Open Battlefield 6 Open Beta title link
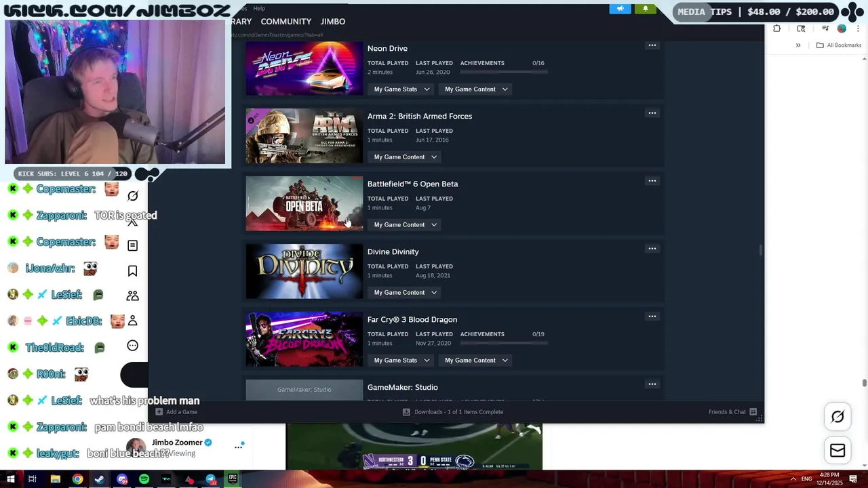Screen dimensions: 868x488 pos(412,184)
